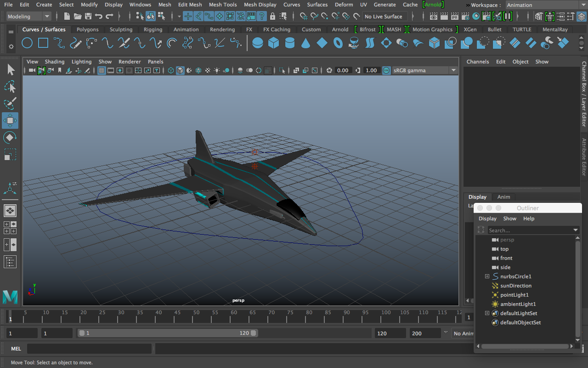Open the viewport Shading menu

(x=54, y=62)
